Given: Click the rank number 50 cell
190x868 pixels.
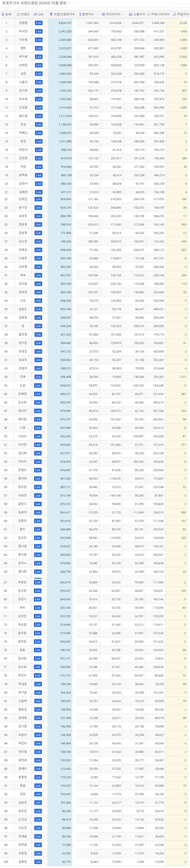Looking at the screenshot, I should pyautogui.click(x=6, y=436).
